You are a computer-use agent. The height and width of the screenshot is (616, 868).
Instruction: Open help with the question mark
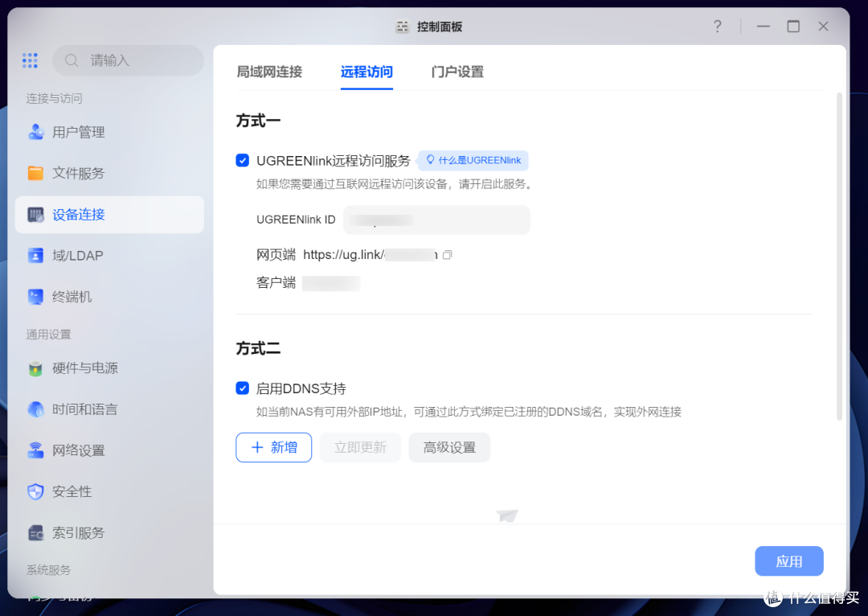tap(718, 26)
